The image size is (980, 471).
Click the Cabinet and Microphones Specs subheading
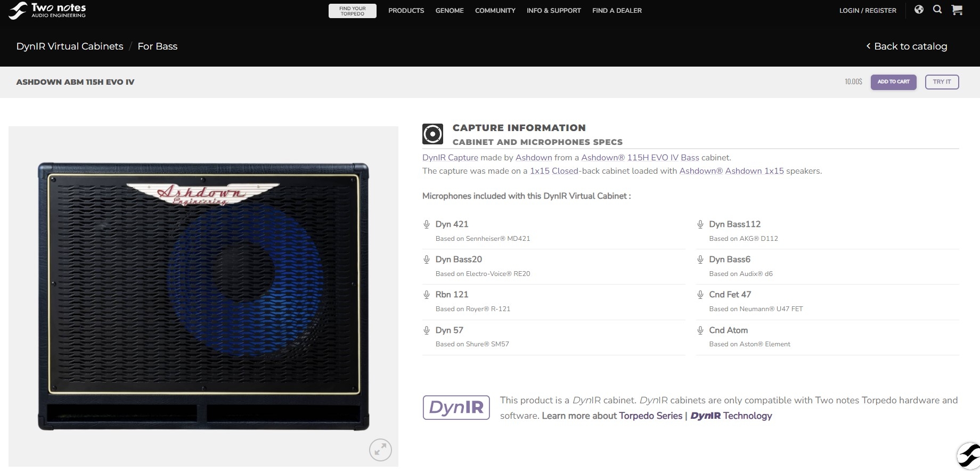point(537,142)
